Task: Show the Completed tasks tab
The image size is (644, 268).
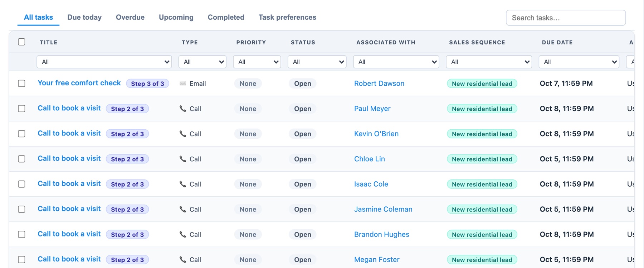Action: pyautogui.click(x=226, y=17)
